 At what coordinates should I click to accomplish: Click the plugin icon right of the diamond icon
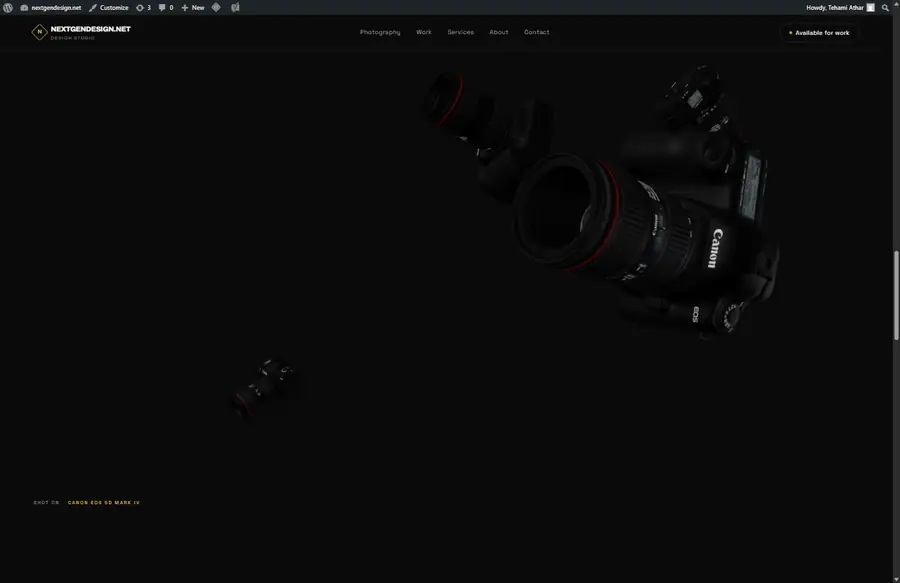pyautogui.click(x=235, y=7)
